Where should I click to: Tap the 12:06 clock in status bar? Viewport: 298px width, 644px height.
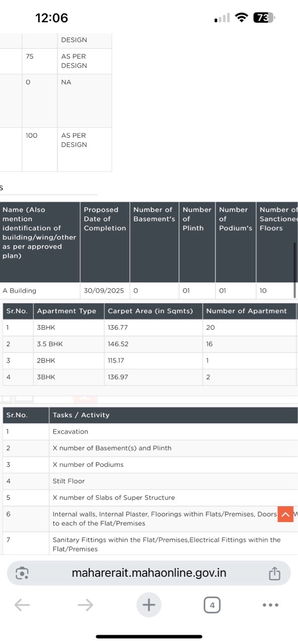pos(51,18)
